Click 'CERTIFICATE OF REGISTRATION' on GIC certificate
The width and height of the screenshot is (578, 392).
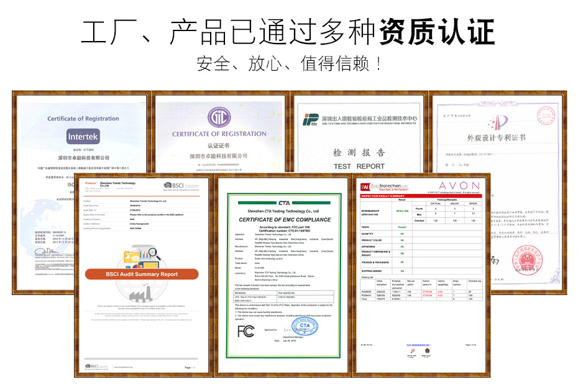219,134
